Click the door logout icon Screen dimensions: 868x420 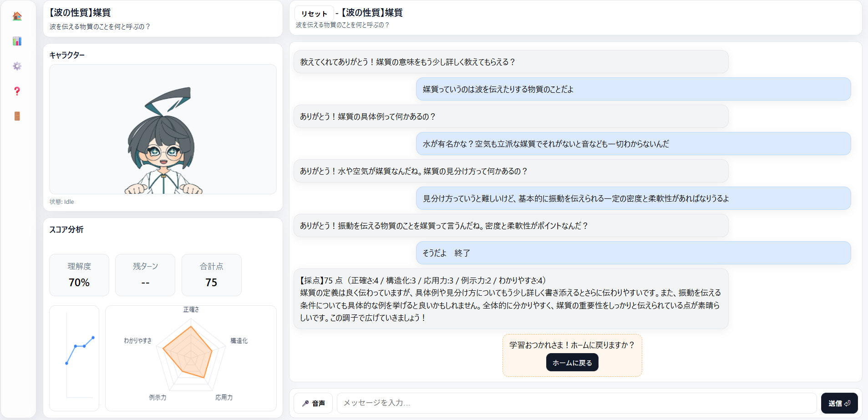(x=17, y=116)
